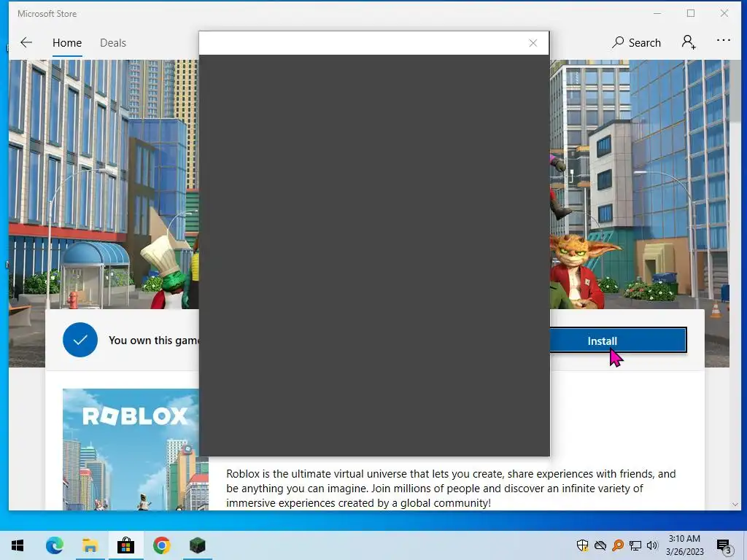Click the sign-in account icon
747x560 pixels.
point(689,42)
